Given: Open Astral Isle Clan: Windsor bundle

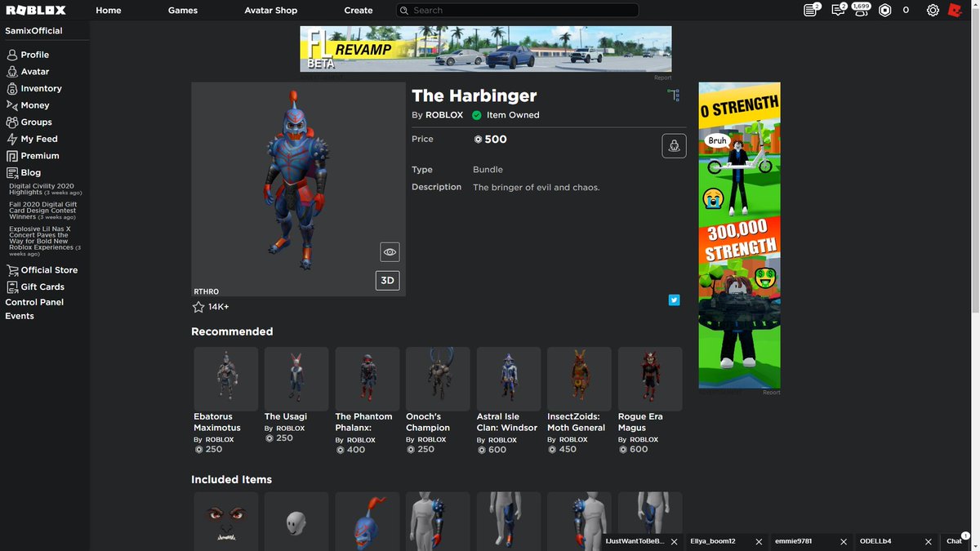Looking at the screenshot, I should tap(509, 400).
